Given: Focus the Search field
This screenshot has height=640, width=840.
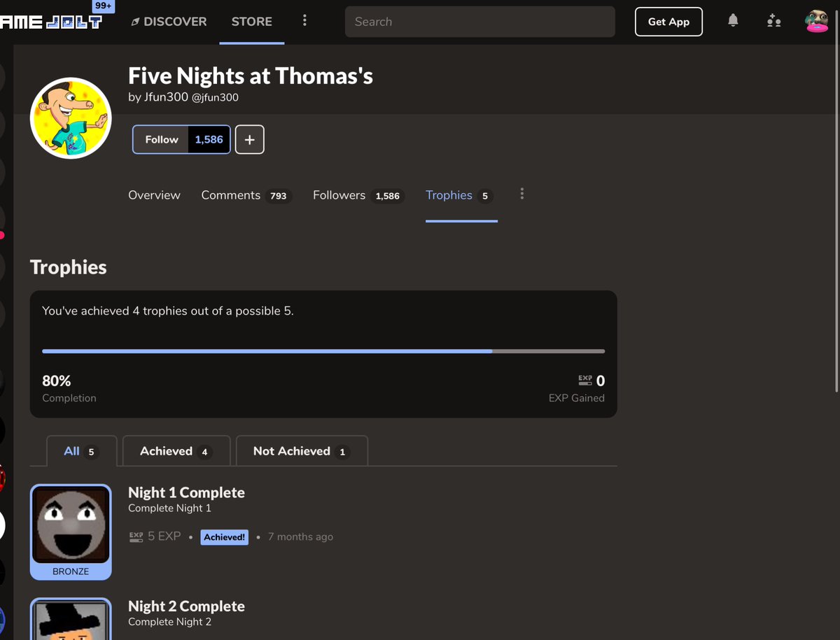Looking at the screenshot, I should (x=480, y=22).
